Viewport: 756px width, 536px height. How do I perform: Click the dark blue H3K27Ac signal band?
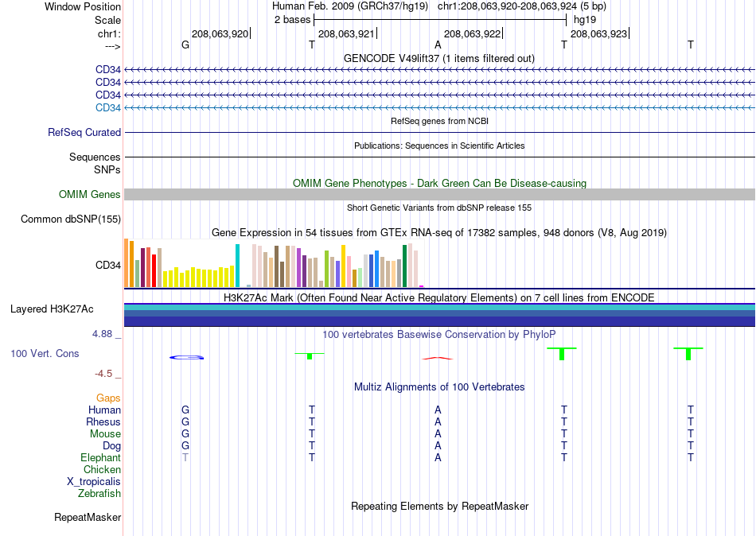439,321
